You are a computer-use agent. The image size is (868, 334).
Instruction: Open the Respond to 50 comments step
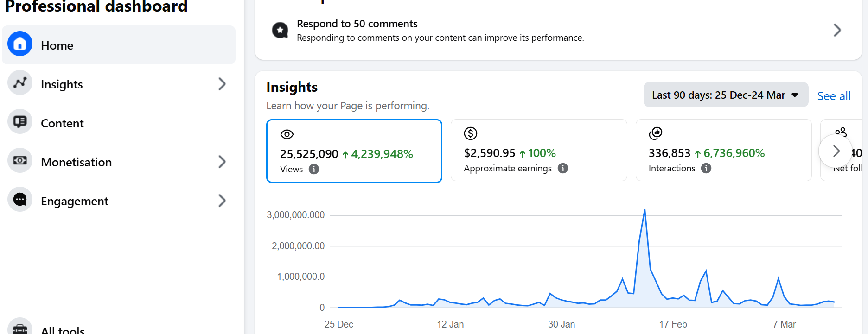556,31
